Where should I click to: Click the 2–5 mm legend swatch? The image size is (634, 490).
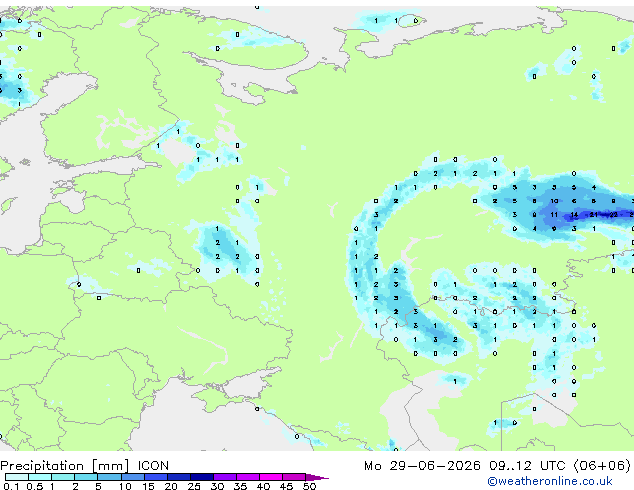pos(86,477)
